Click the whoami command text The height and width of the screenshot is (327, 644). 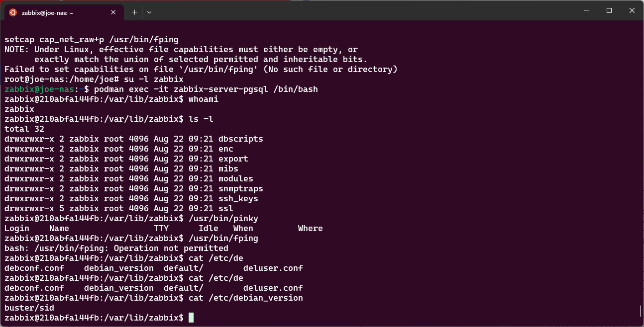[204, 99]
